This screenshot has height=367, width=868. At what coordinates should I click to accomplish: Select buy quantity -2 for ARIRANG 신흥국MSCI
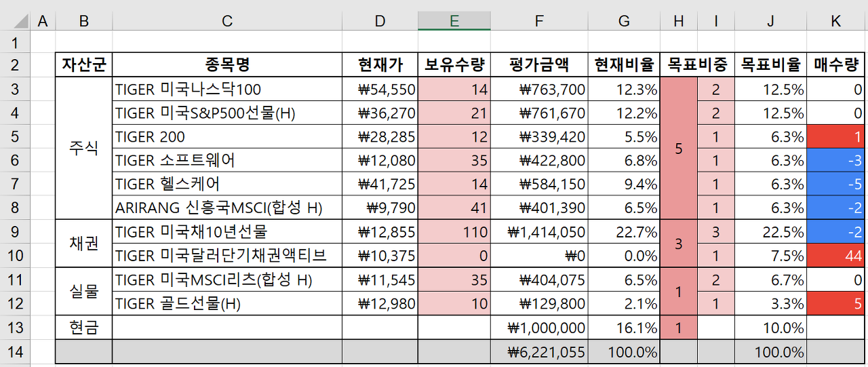[x=836, y=208]
